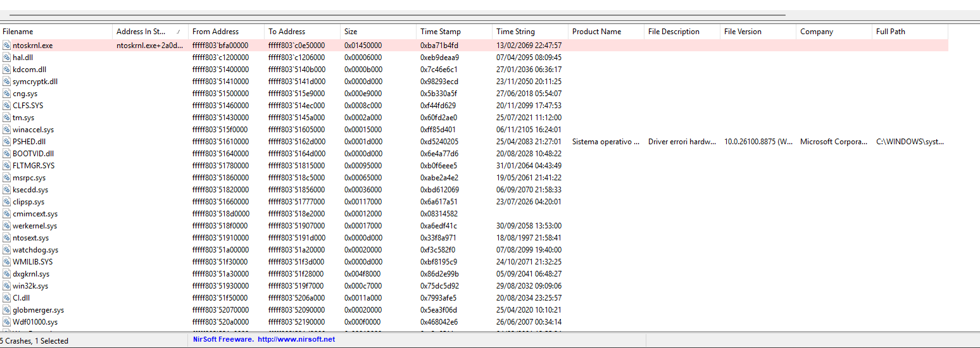The width and height of the screenshot is (980, 348).
Task: Click the file icon beside CI.dll
Action: coord(6,298)
